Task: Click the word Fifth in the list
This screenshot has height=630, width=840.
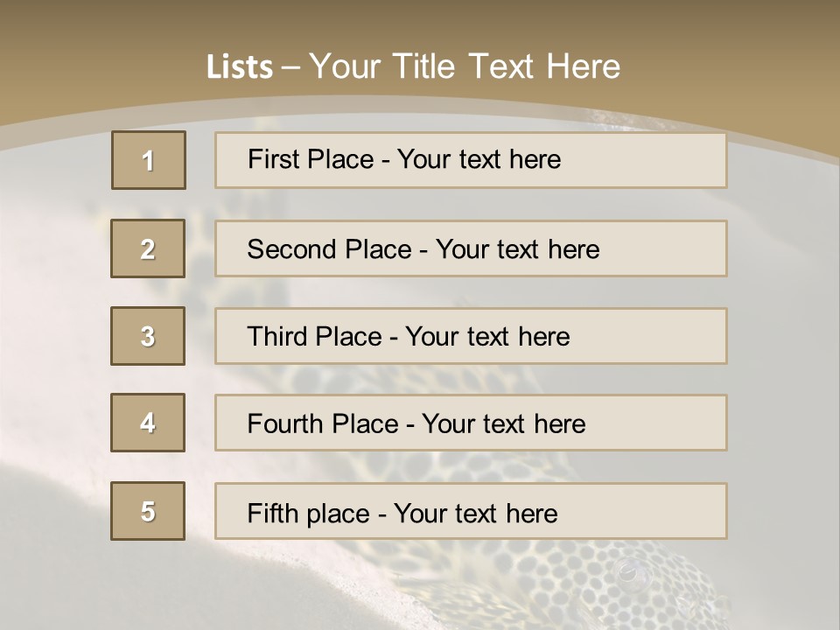Action: point(272,514)
